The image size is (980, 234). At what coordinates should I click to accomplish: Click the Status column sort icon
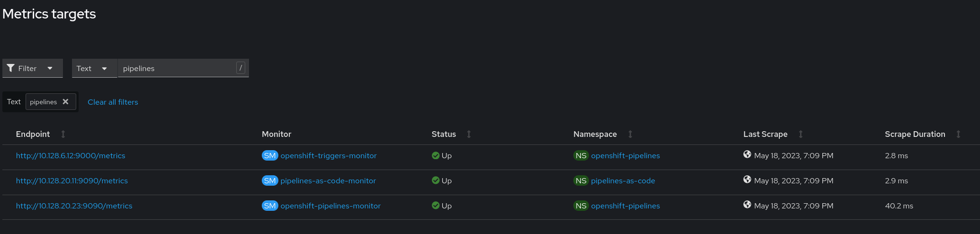pyautogui.click(x=469, y=134)
